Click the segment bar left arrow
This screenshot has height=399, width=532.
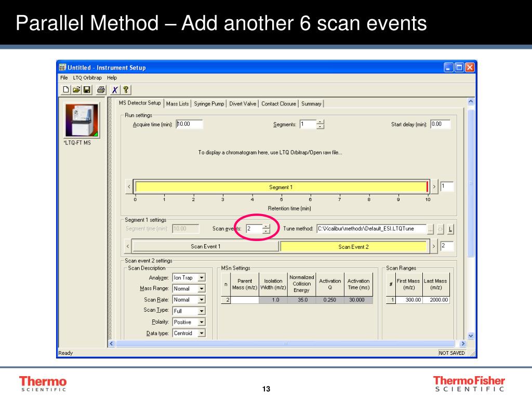[129, 187]
